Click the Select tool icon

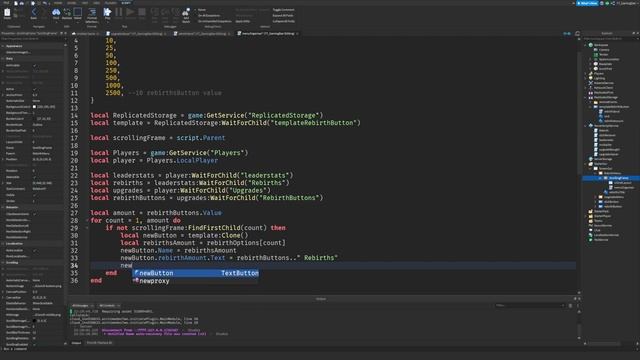tap(78, 12)
